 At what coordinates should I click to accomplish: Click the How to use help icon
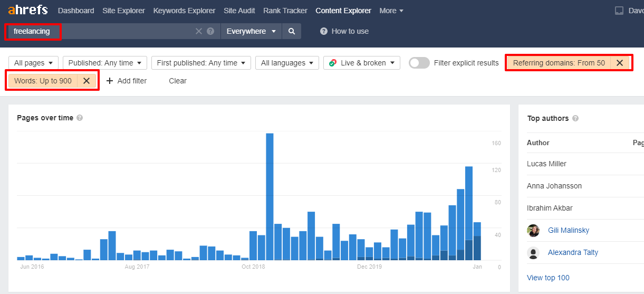324,31
